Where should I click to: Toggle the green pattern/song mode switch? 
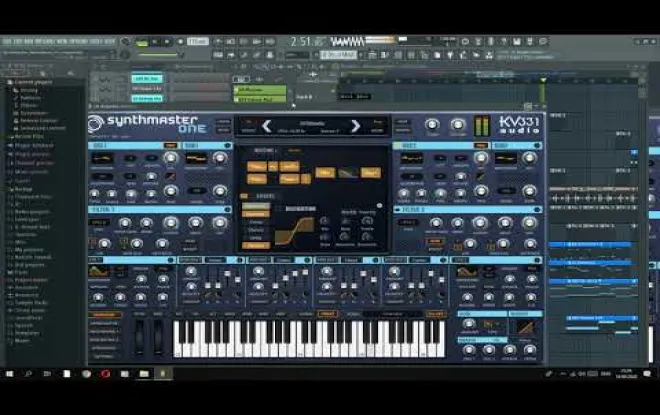142,42
